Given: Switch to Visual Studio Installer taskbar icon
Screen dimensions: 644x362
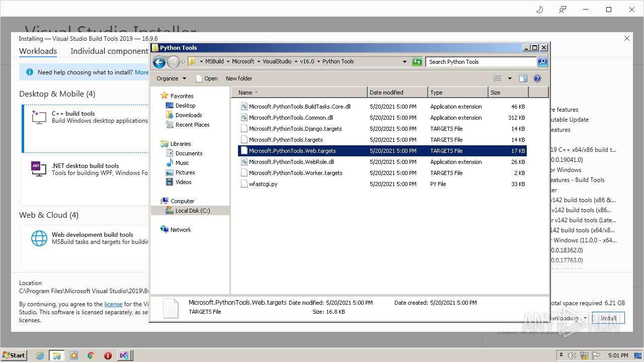Looking at the screenshot, I should click(x=124, y=355).
